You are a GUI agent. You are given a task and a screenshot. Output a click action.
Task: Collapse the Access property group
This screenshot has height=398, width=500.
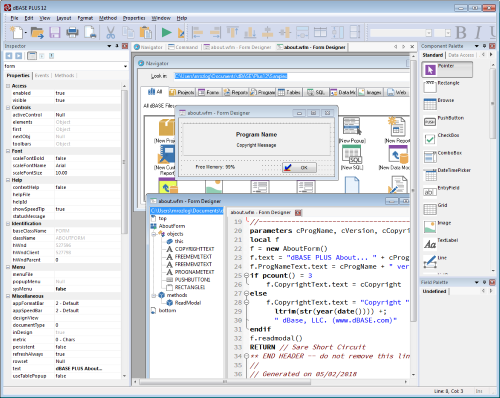pyautogui.click(x=8, y=86)
